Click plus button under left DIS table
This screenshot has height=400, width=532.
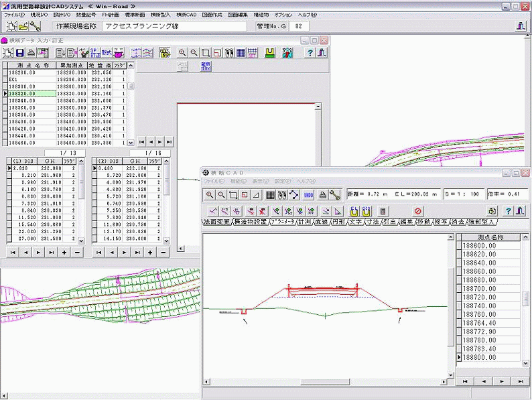[64, 252]
